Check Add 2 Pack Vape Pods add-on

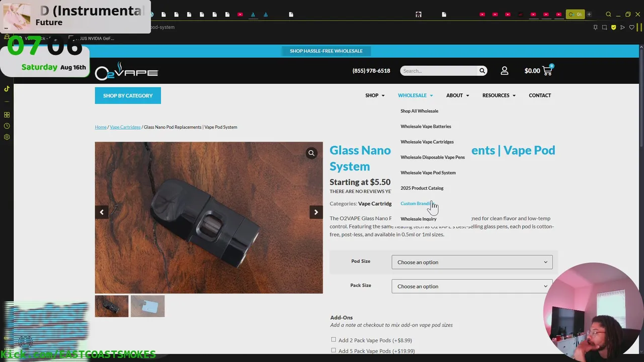point(334,340)
